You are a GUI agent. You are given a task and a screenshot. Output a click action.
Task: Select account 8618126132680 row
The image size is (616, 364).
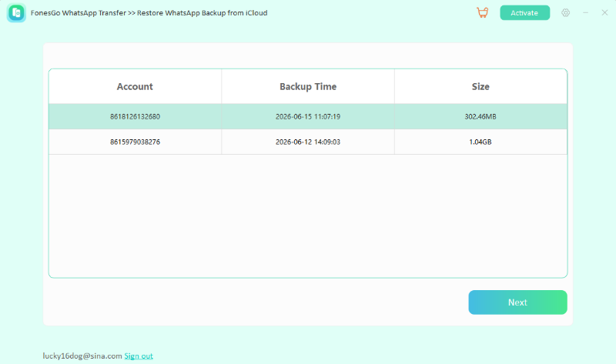coord(308,116)
